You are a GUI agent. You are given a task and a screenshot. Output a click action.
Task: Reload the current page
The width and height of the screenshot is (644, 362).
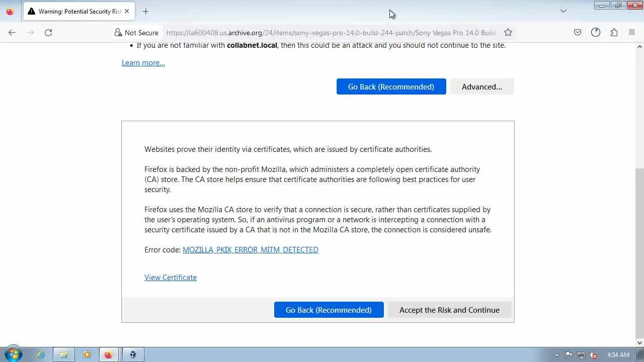48,32
